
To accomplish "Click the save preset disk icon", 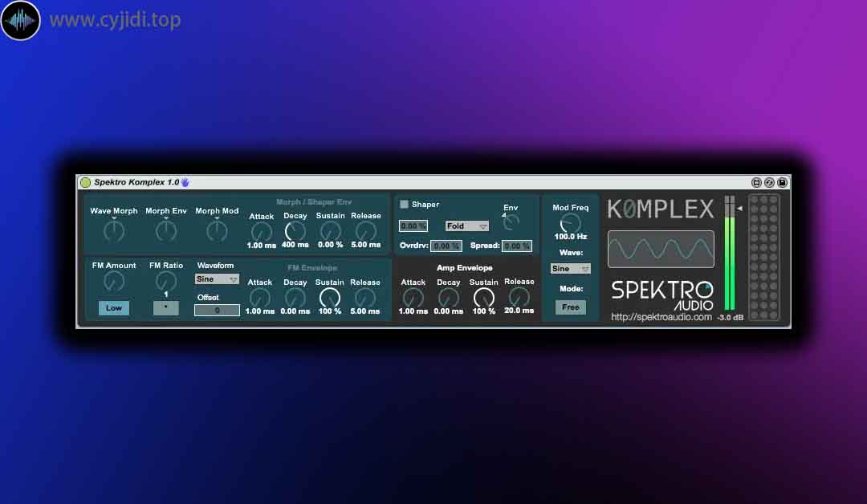I will (782, 182).
